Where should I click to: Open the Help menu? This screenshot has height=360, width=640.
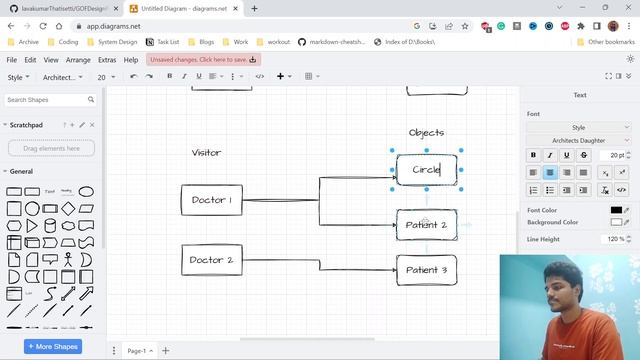click(x=131, y=60)
